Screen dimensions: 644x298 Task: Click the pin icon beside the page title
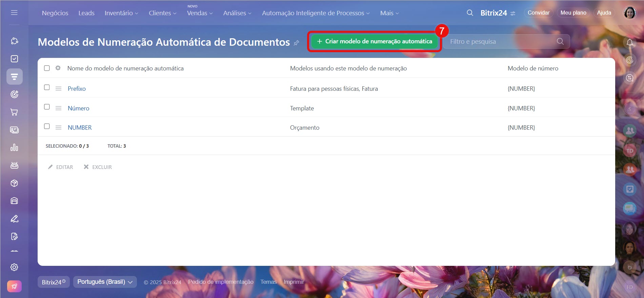296,43
